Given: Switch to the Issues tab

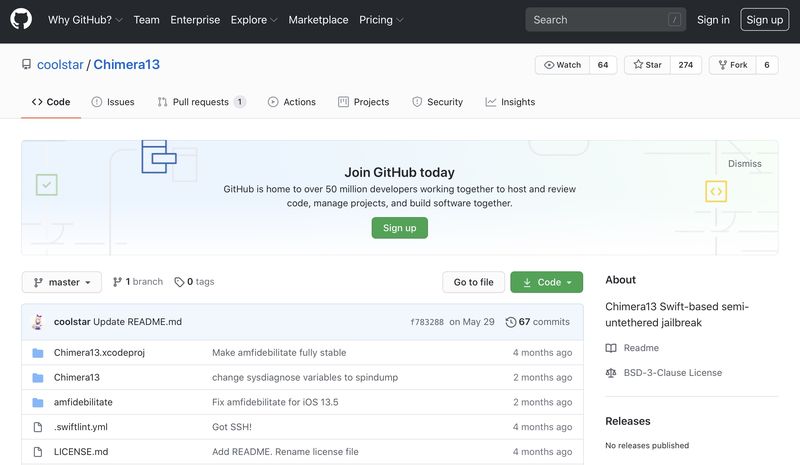Looking at the screenshot, I should [113, 102].
